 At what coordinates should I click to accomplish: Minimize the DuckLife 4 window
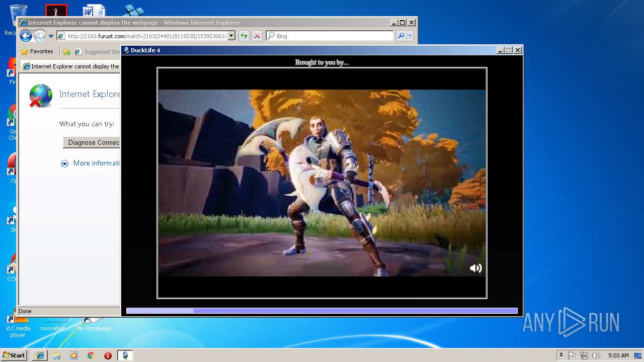coord(500,50)
